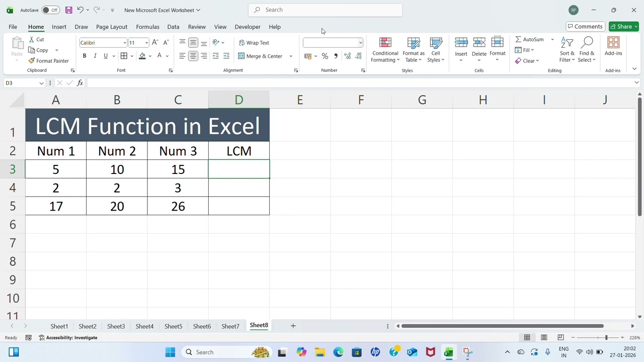Open the font size 11 dropdown
Viewport: 644px width, 362px height.
coord(146,43)
